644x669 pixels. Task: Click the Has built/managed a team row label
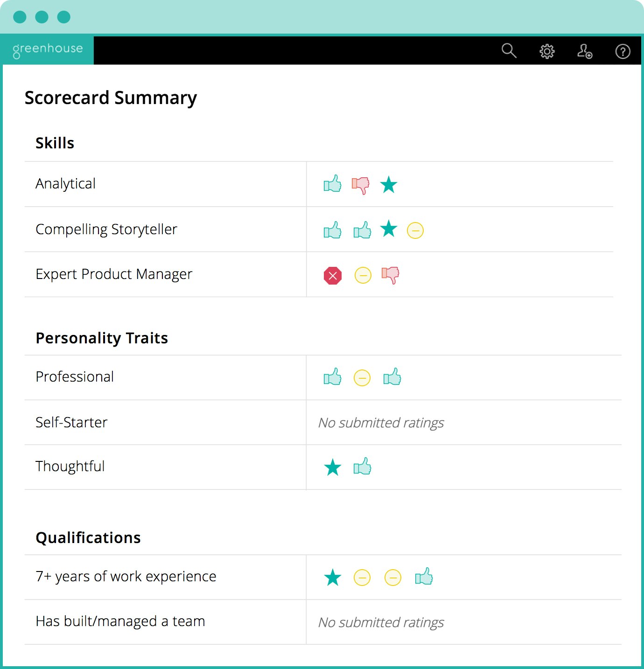[x=120, y=621]
